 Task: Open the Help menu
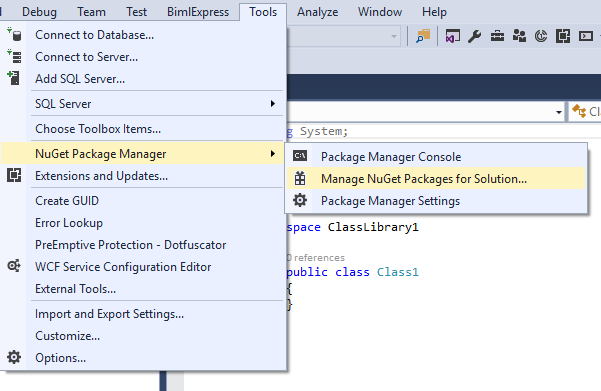pos(434,12)
